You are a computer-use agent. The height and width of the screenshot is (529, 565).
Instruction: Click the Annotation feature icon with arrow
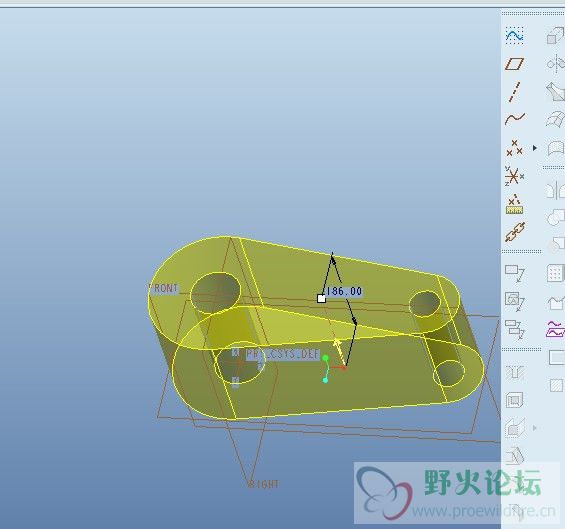[x=515, y=274]
